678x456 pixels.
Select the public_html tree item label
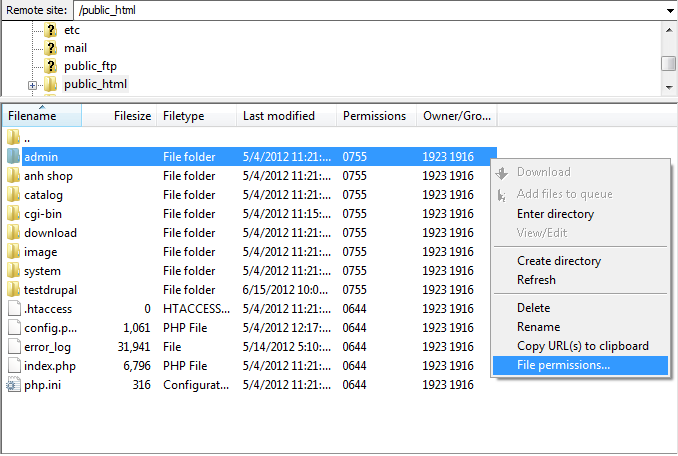[96, 84]
